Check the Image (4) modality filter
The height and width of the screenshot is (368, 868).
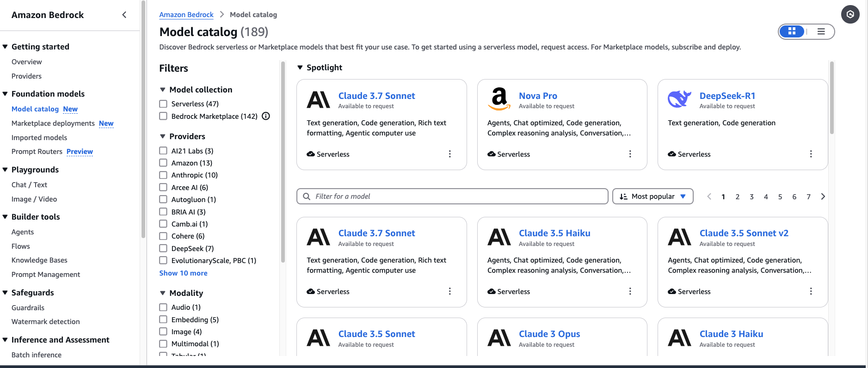(x=163, y=331)
